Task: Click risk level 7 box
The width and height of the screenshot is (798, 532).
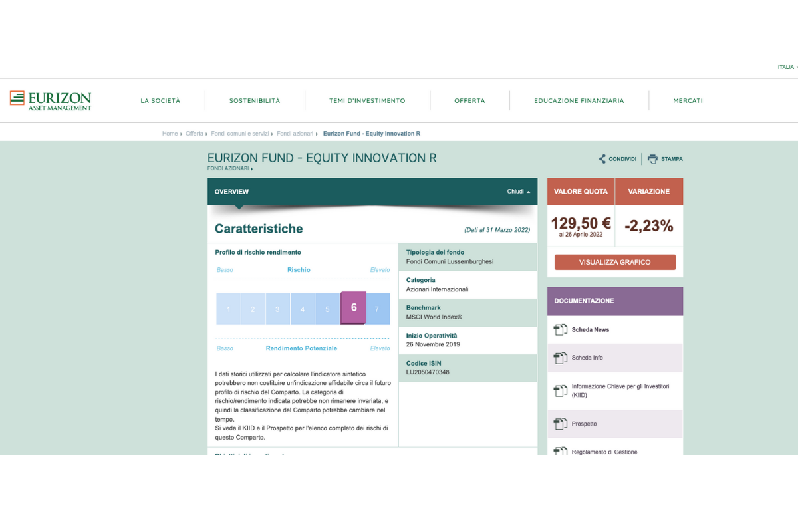Action: click(378, 309)
